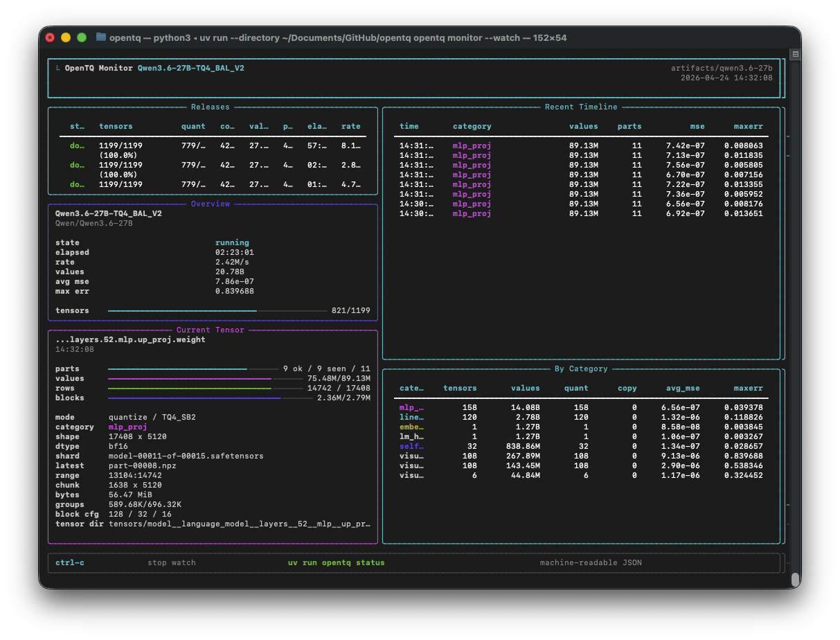Click the machine-readable JSON footer text
This screenshot has height=640, width=840.
coord(591,563)
